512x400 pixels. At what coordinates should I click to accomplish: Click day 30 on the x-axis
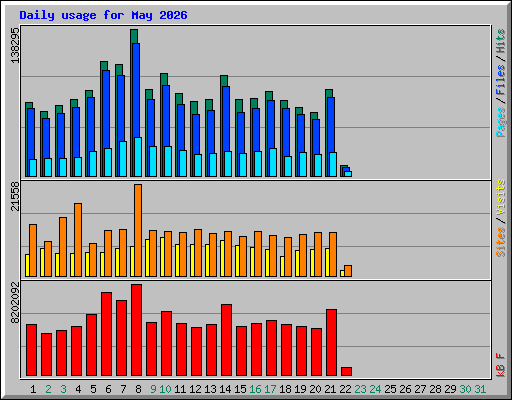click(x=465, y=389)
